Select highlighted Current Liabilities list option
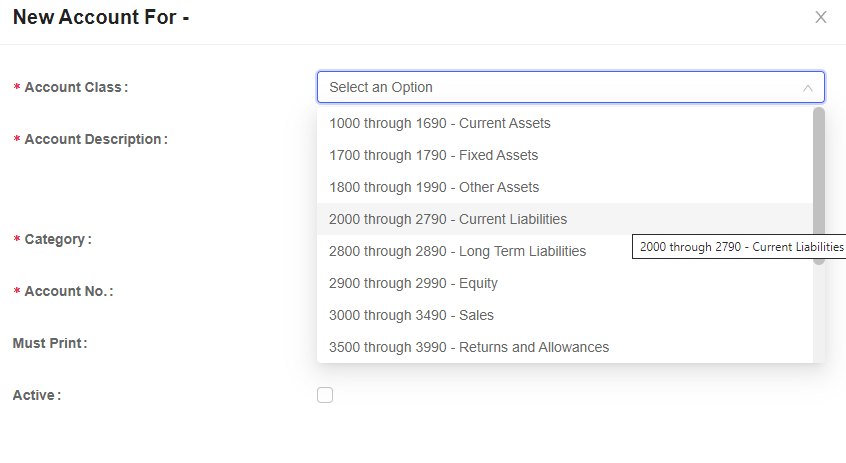 [565, 219]
